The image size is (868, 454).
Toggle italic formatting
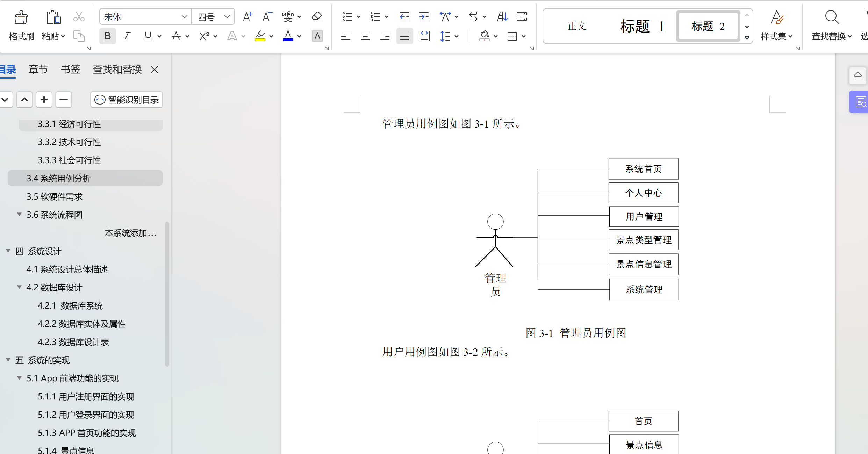click(x=127, y=36)
